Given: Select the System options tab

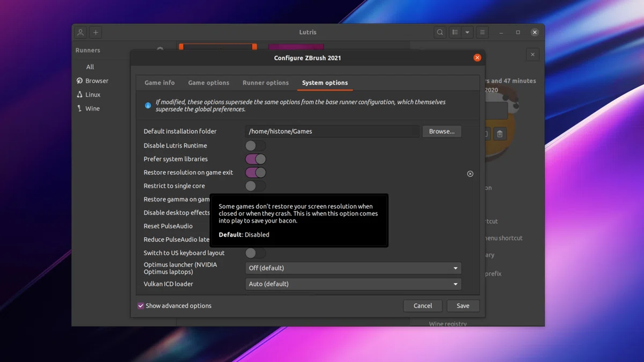Looking at the screenshot, I should 325,83.
